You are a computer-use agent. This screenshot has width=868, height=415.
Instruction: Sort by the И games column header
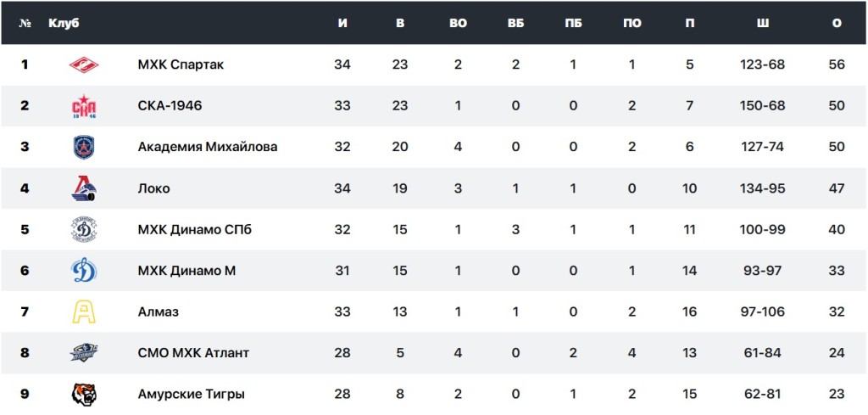tap(342, 23)
